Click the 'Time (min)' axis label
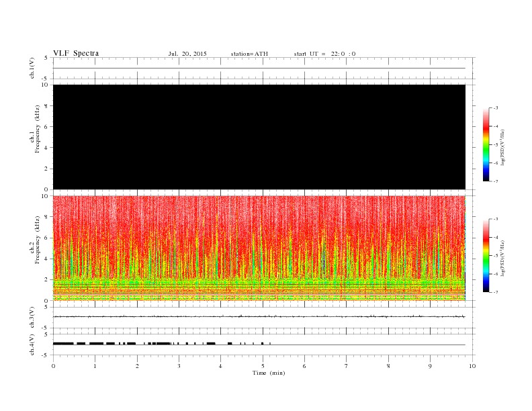The height and width of the screenshot is (411, 532). [269, 373]
